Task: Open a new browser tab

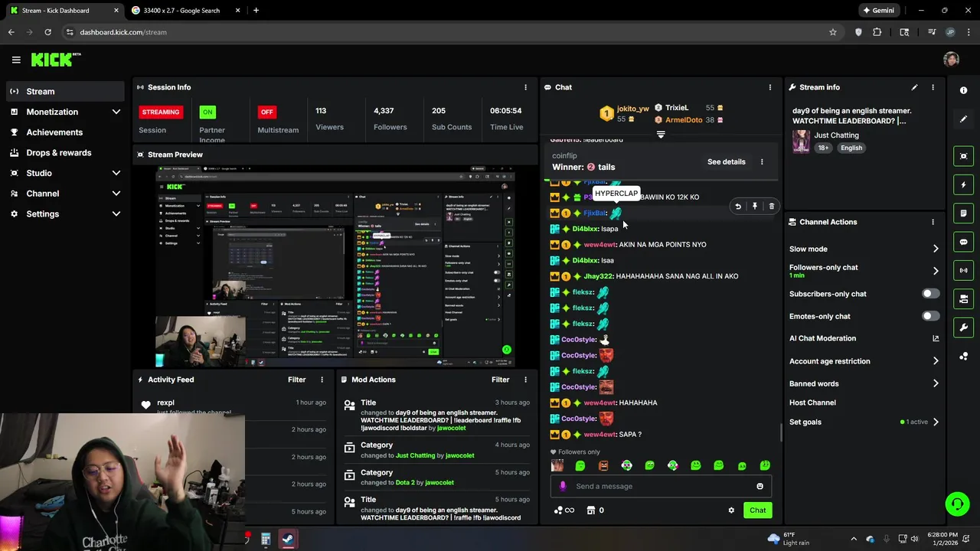Action: tap(256, 11)
